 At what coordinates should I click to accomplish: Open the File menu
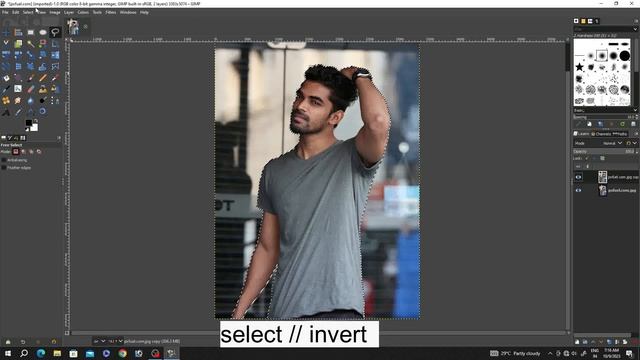pyautogui.click(x=5, y=12)
